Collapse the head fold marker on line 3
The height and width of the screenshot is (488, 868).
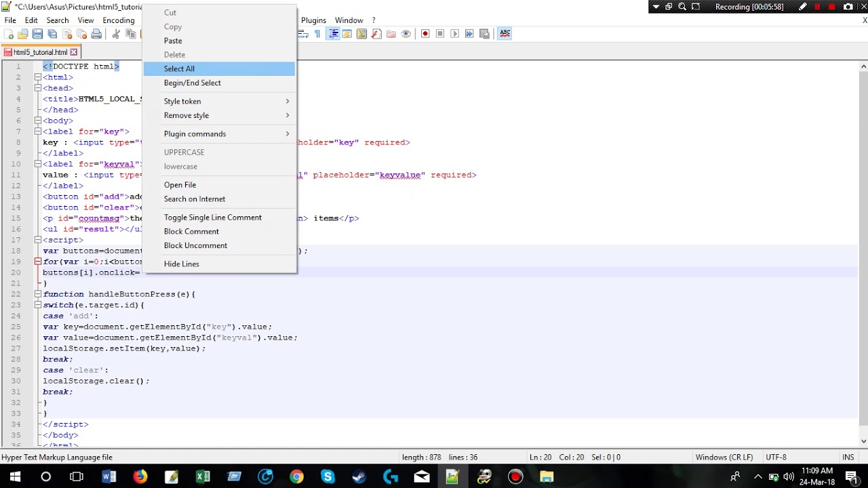38,88
